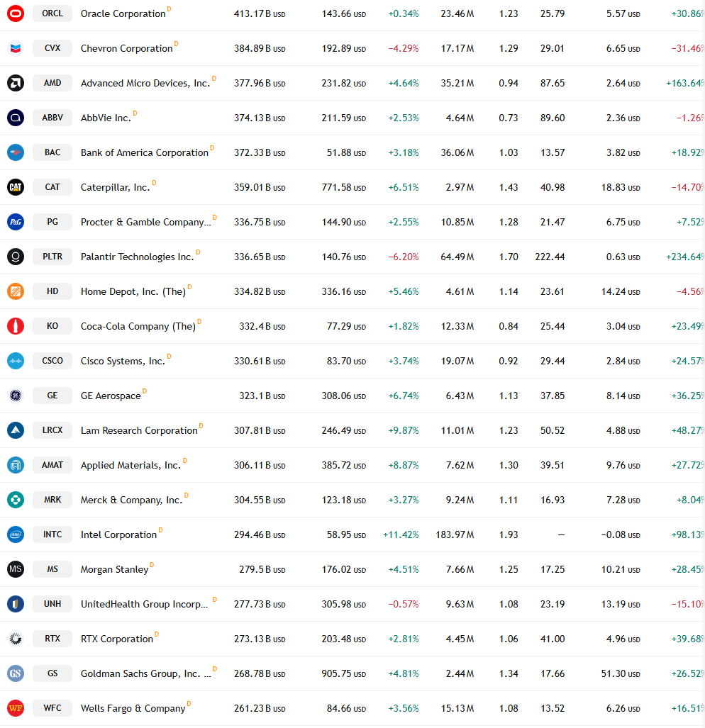Click the Oracle logo icon
705x728 pixels.
[16, 13]
